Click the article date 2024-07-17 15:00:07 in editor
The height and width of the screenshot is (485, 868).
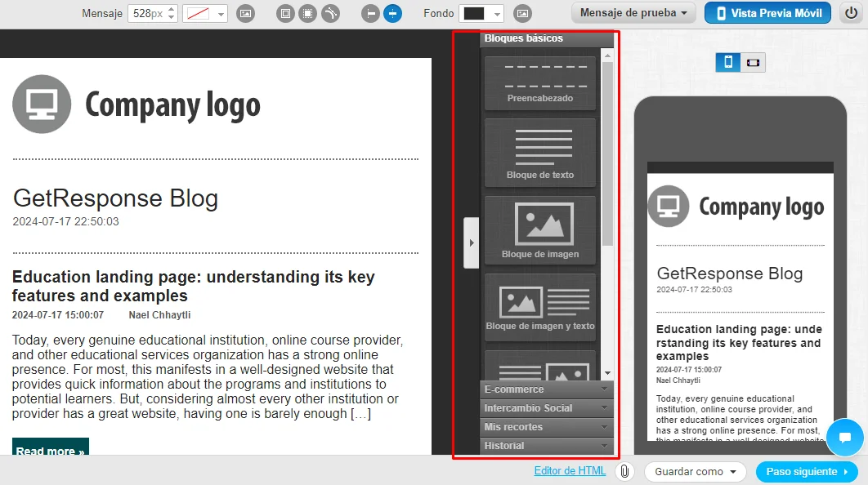click(x=57, y=314)
